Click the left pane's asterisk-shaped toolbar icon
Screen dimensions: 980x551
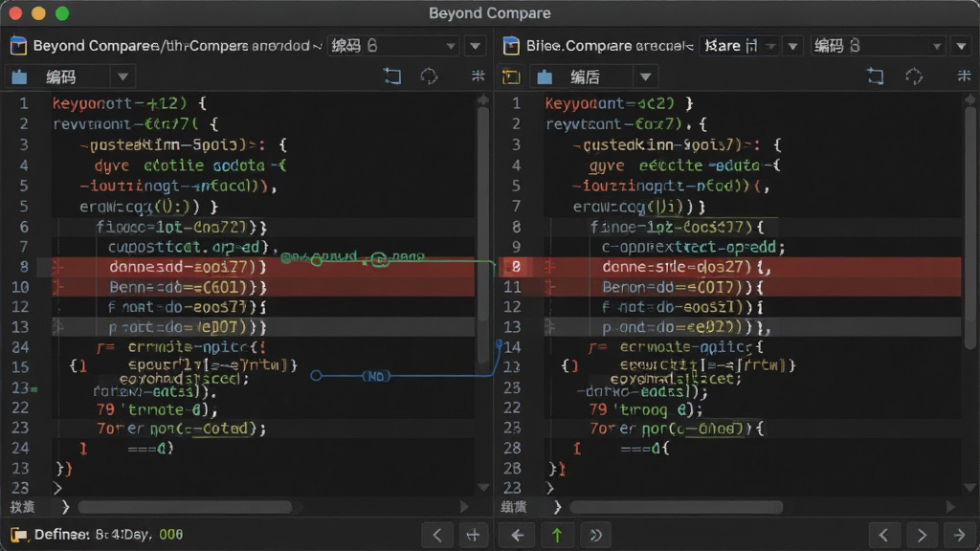pos(479,76)
